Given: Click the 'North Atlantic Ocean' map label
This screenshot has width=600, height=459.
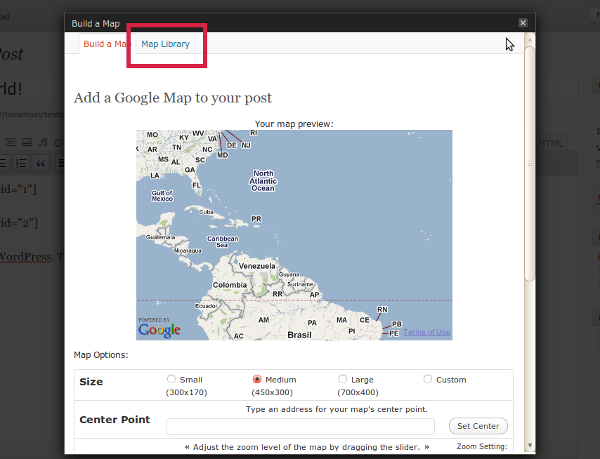Looking at the screenshot, I should 263,181.
